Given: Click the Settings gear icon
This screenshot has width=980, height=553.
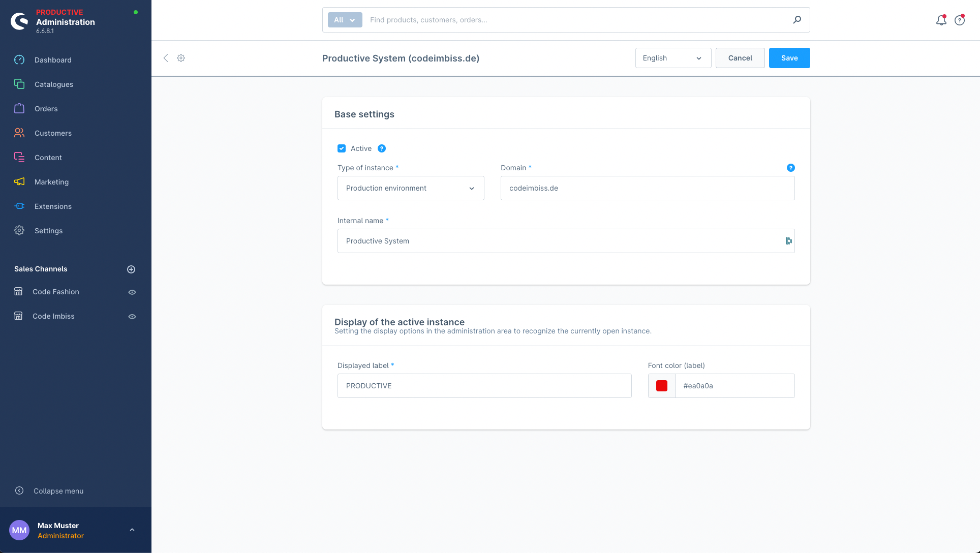Looking at the screenshot, I should [180, 58].
